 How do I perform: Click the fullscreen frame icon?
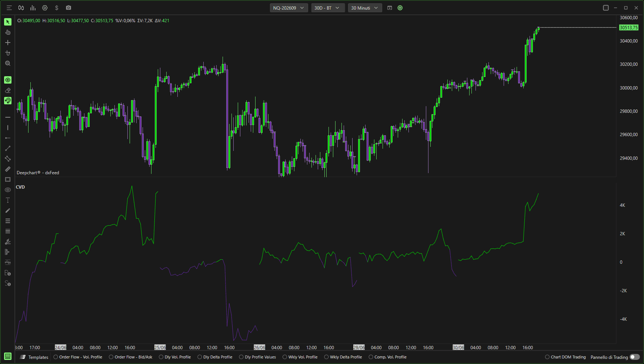click(606, 8)
